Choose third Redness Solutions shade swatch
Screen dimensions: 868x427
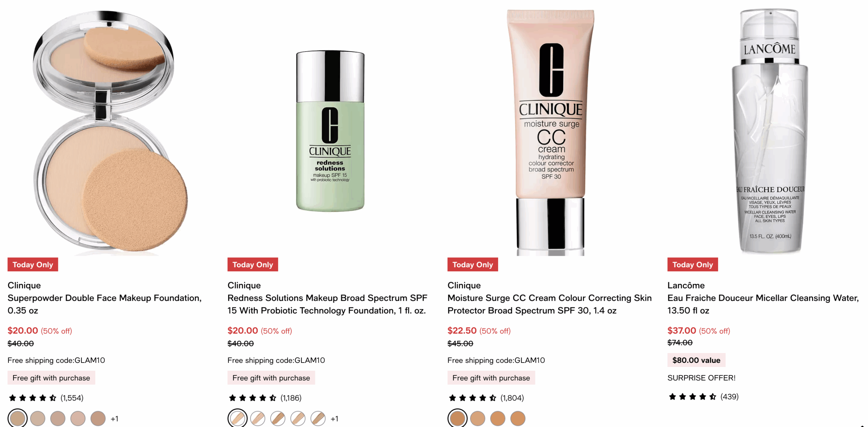point(278,418)
